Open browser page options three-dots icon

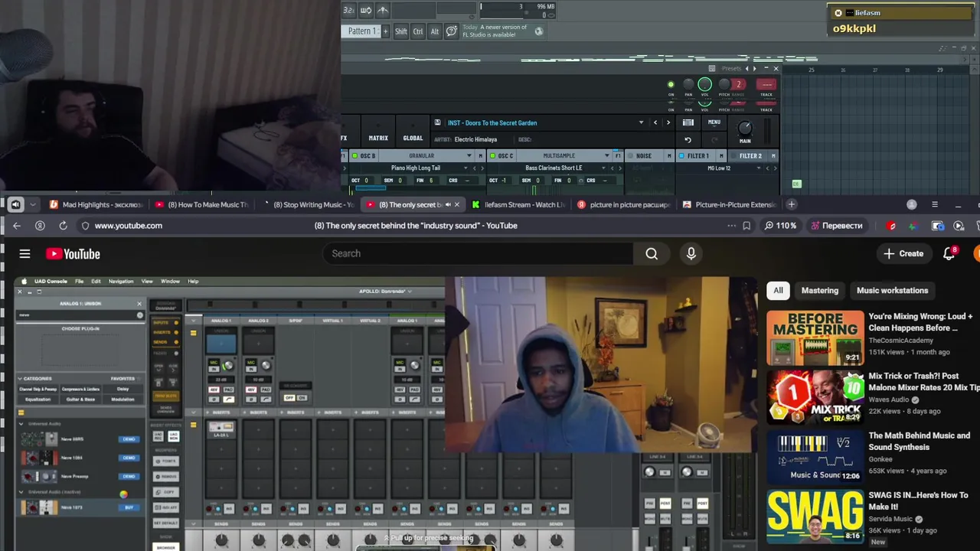[731, 226]
